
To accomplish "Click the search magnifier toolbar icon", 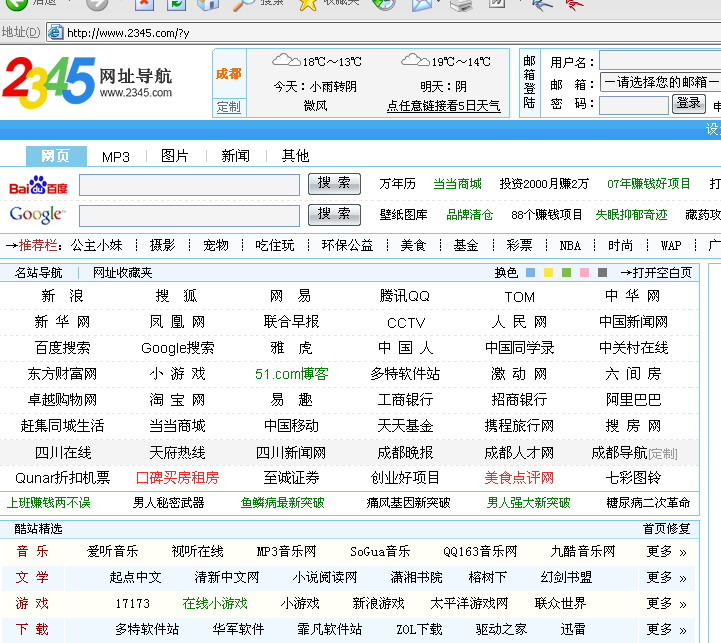I will tap(242, 4).
